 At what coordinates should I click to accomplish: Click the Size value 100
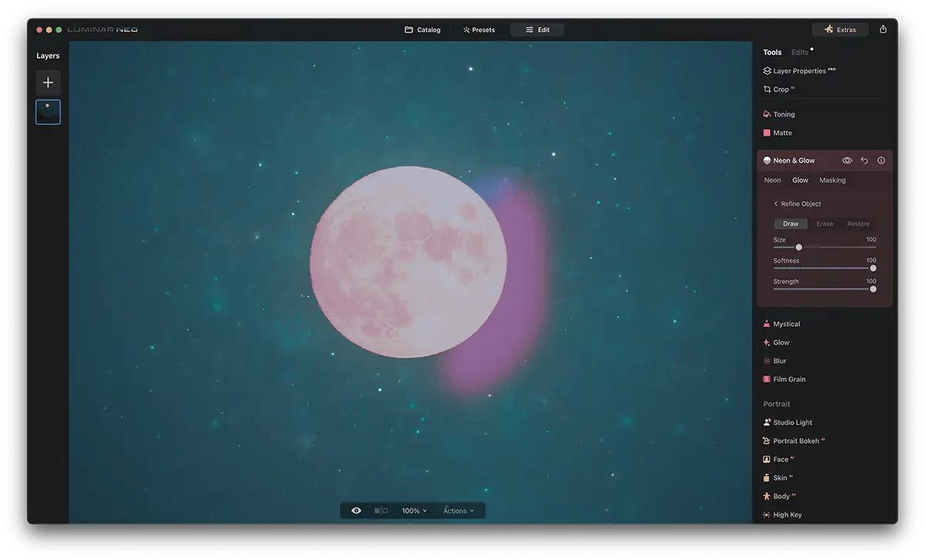pos(871,240)
